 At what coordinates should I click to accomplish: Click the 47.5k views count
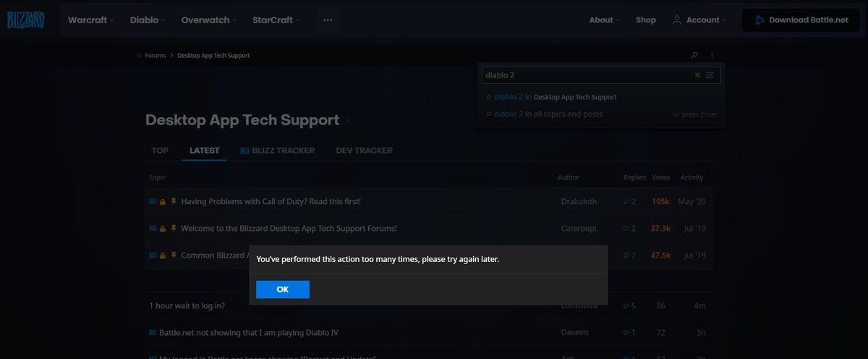pyautogui.click(x=661, y=255)
